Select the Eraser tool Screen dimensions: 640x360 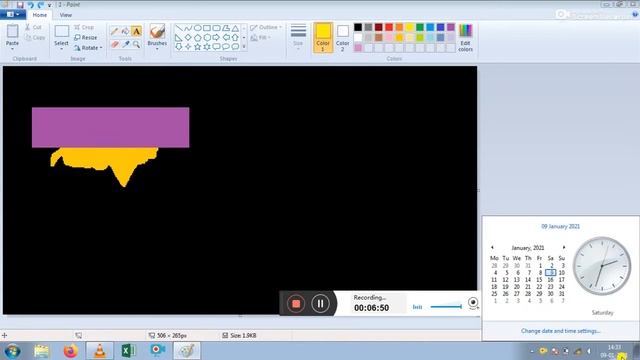point(115,44)
